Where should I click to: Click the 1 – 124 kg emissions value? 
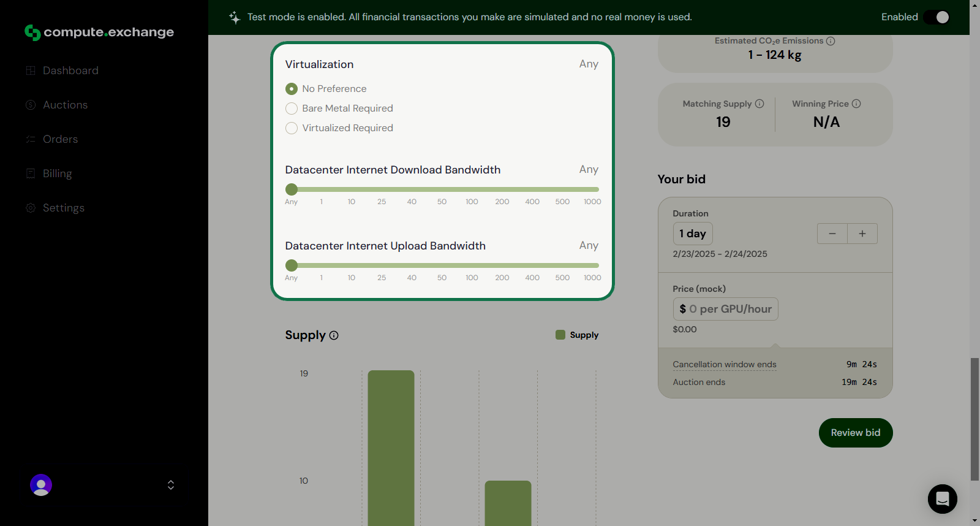(775, 55)
